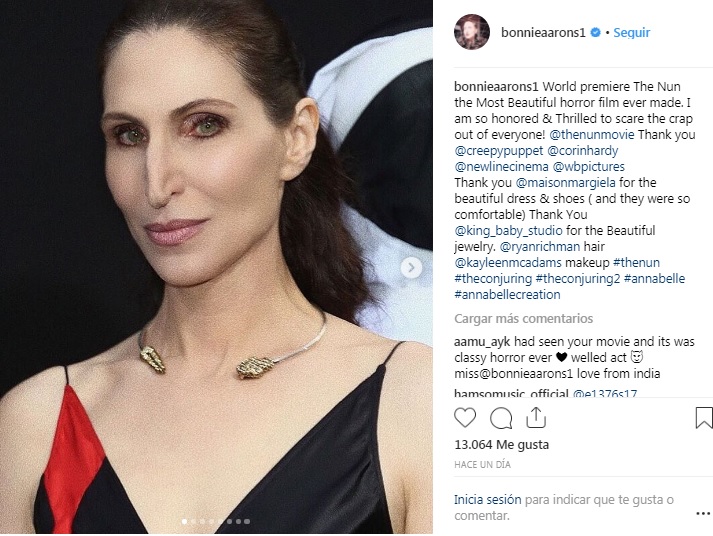View the 13.064 Me gusta likes list
The image size is (713, 536).
[x=502, y=444]
